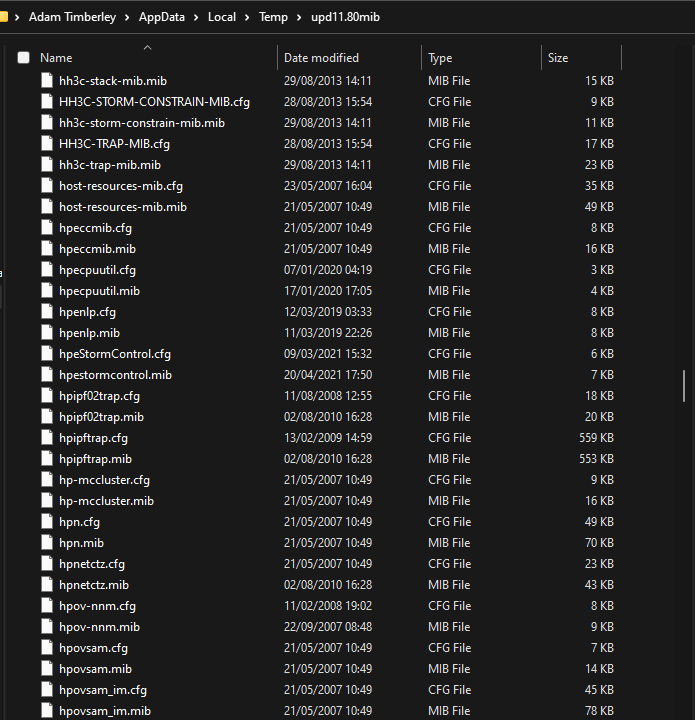
Task: Click file icon of hpeccmib.mib
Action: (x=47, y=248)
